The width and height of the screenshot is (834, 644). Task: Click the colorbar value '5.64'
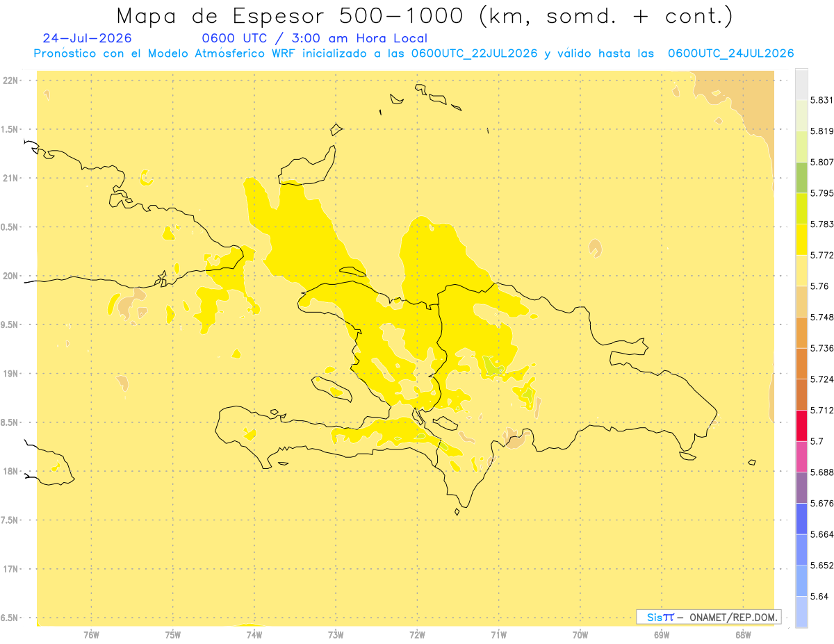819,597
